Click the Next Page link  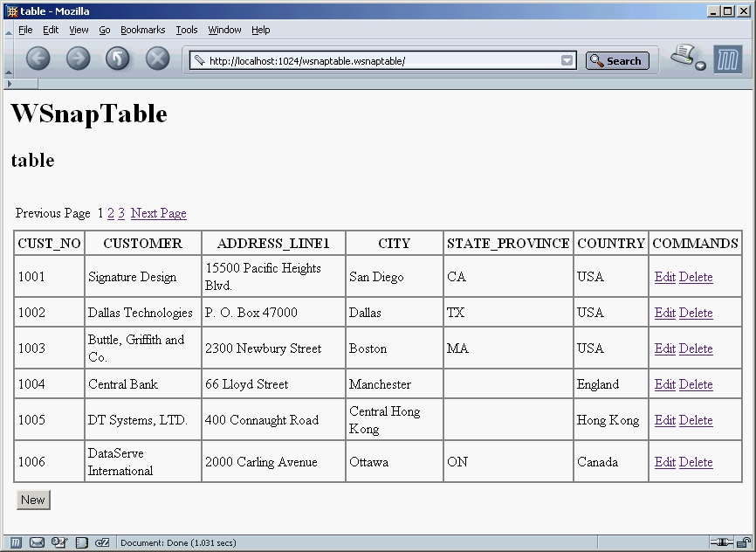(x=158, y=213)
